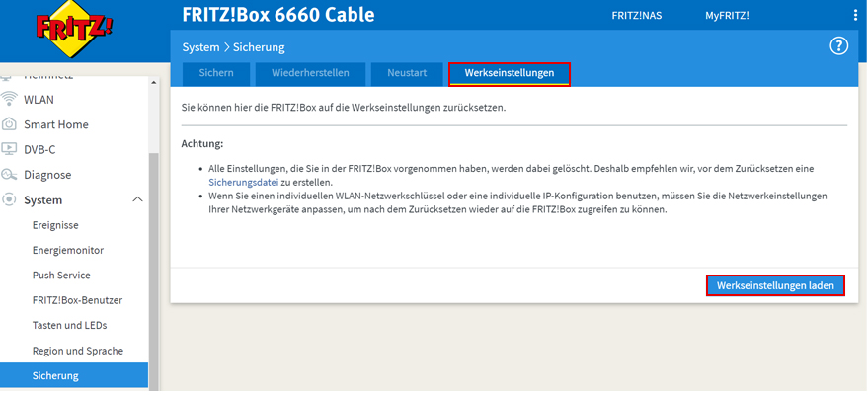Screen dimensions: 868x395
Task: Click the WLAN wifi icon
Action: click(x=10, y=100)
